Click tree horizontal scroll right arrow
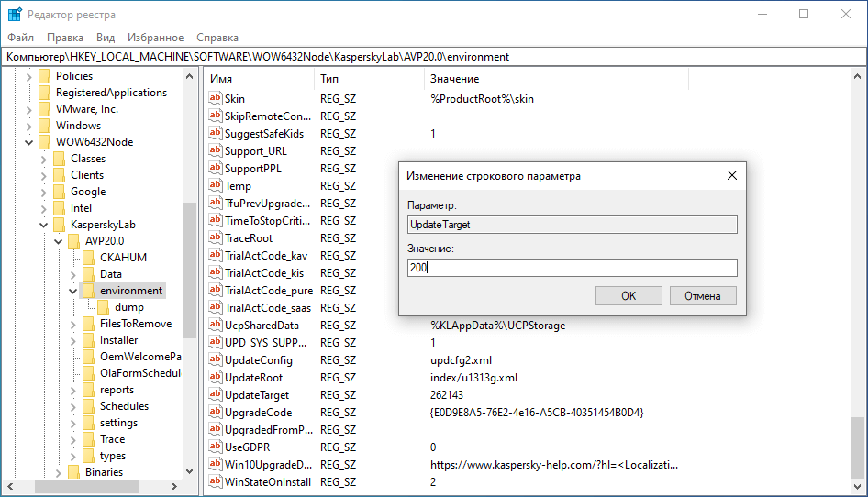868x497 pixels. 173,487
